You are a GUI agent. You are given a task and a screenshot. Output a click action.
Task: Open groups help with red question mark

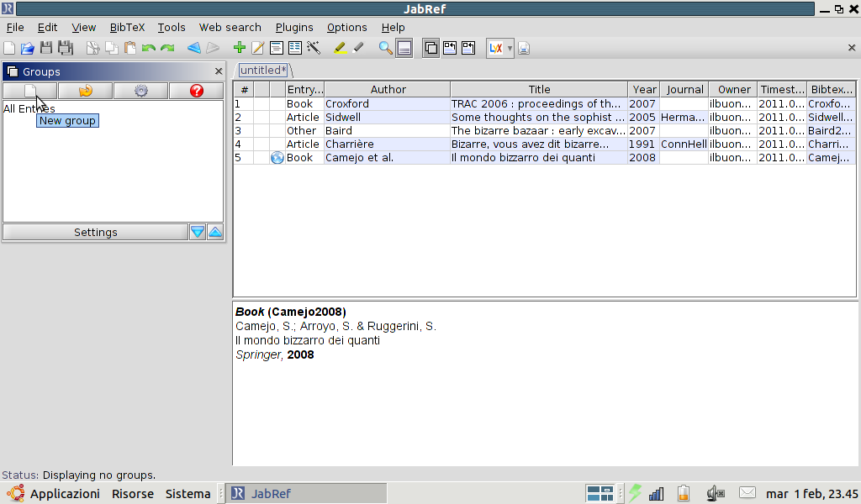[x=197, y=91]
